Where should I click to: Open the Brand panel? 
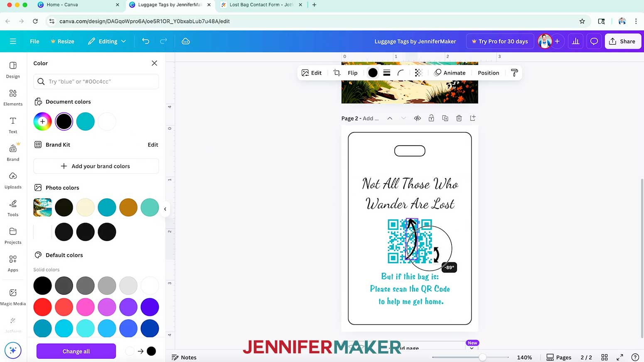(x=13, y=152)
